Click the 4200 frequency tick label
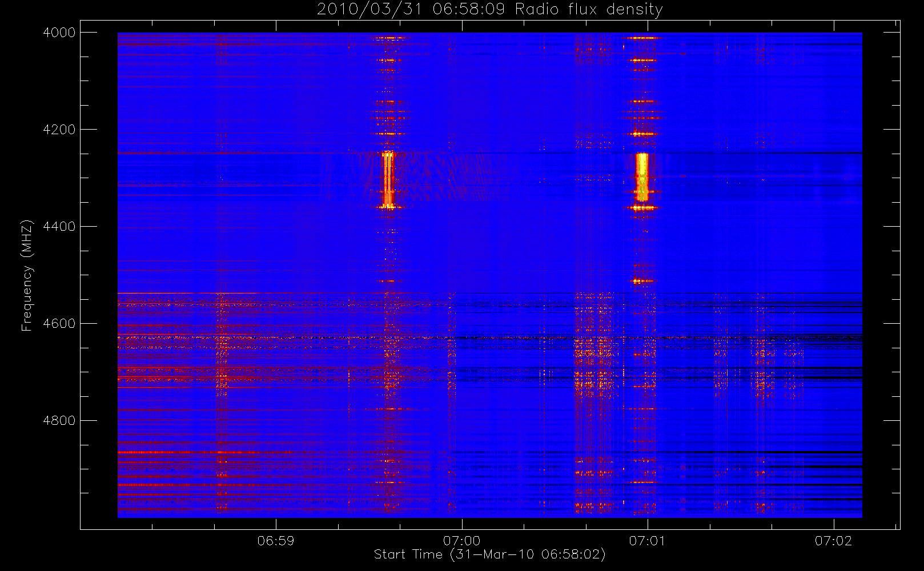This screenshot has width=924, height=571. click(x=59, y=130)
